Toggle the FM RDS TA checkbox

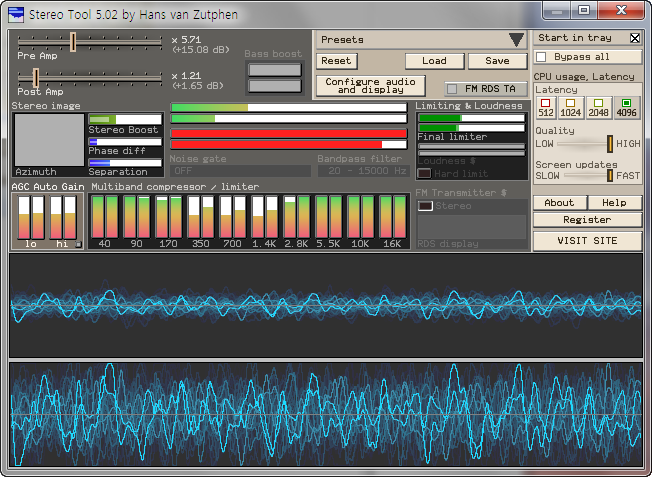pos(452,89)
